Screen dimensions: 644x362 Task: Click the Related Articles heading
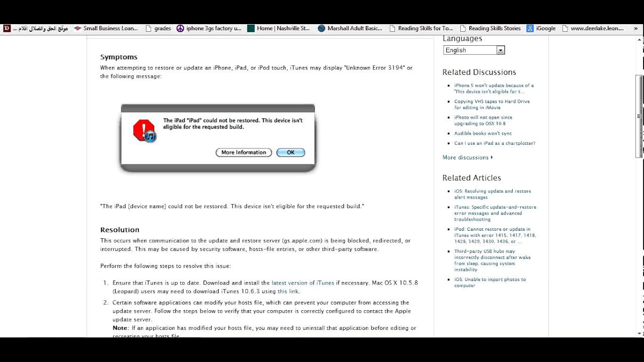pos(471,178)
